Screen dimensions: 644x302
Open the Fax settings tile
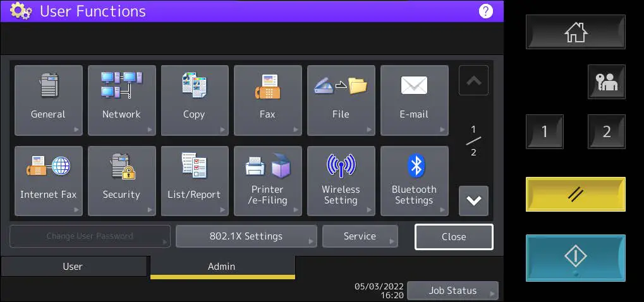click(268, 100)
